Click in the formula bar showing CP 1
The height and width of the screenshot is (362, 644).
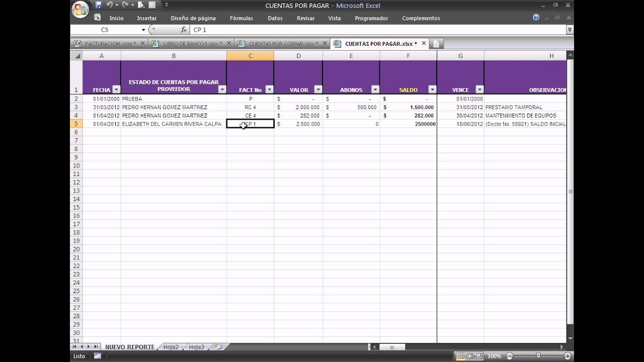377,30
